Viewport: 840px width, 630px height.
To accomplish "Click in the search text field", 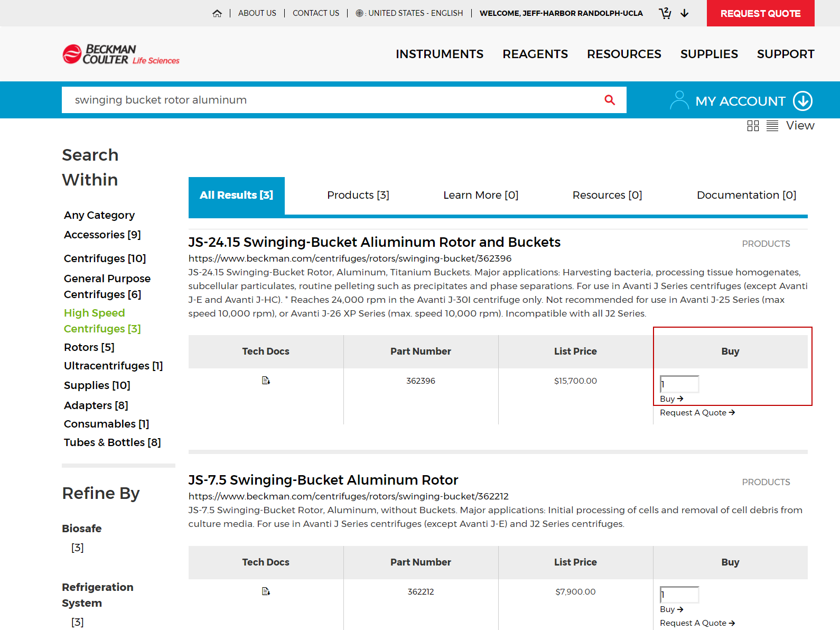I will pos(333,100).
